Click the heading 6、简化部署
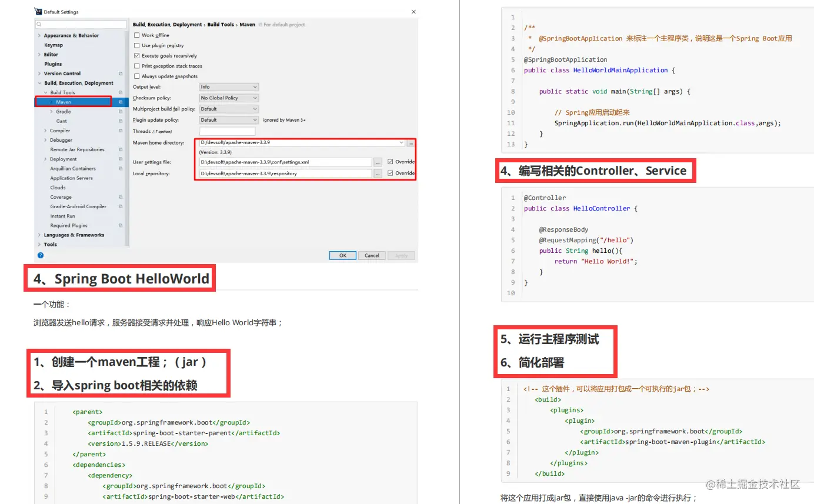 click(x=532, y=363)
